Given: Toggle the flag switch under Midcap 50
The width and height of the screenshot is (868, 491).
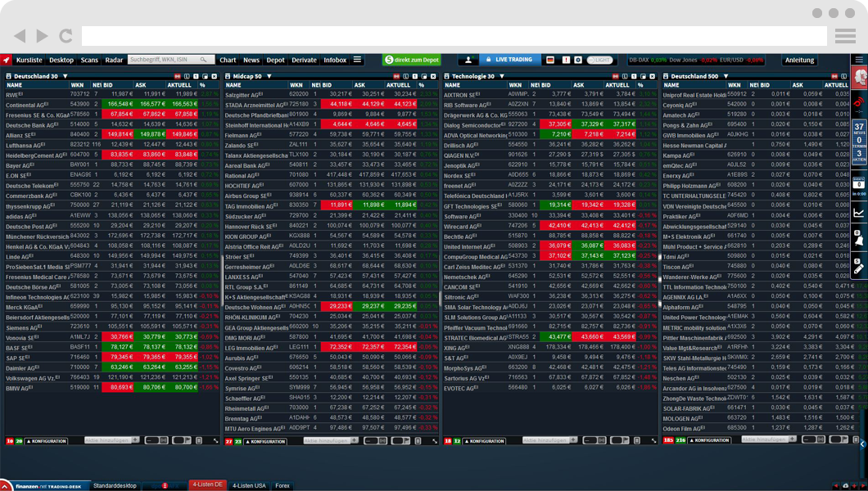Looking at the screenshot, I should [400, 441].
